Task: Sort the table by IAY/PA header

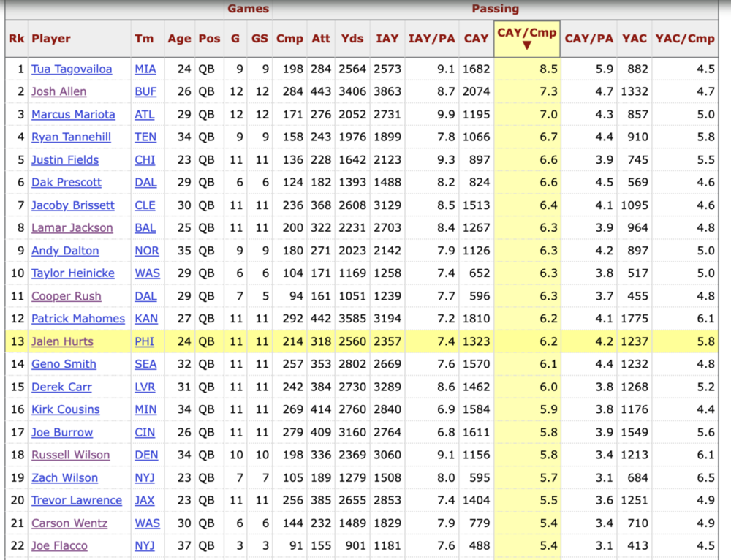Action: 431,39
